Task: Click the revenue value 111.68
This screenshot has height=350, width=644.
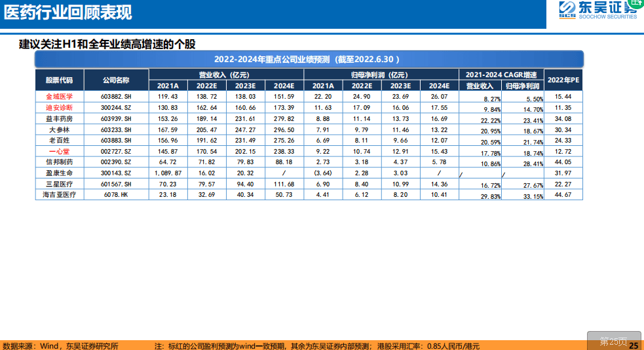Action: point(284,184)
